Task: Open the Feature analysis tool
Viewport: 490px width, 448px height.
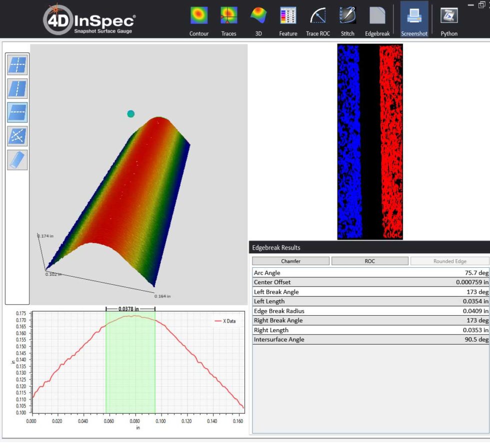Action: pos(287,20)
